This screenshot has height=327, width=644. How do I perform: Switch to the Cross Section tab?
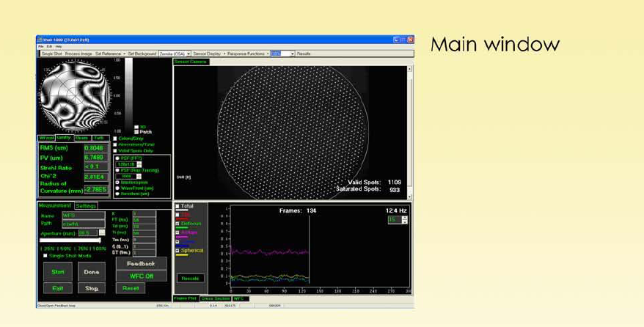(x=217, y=298)
